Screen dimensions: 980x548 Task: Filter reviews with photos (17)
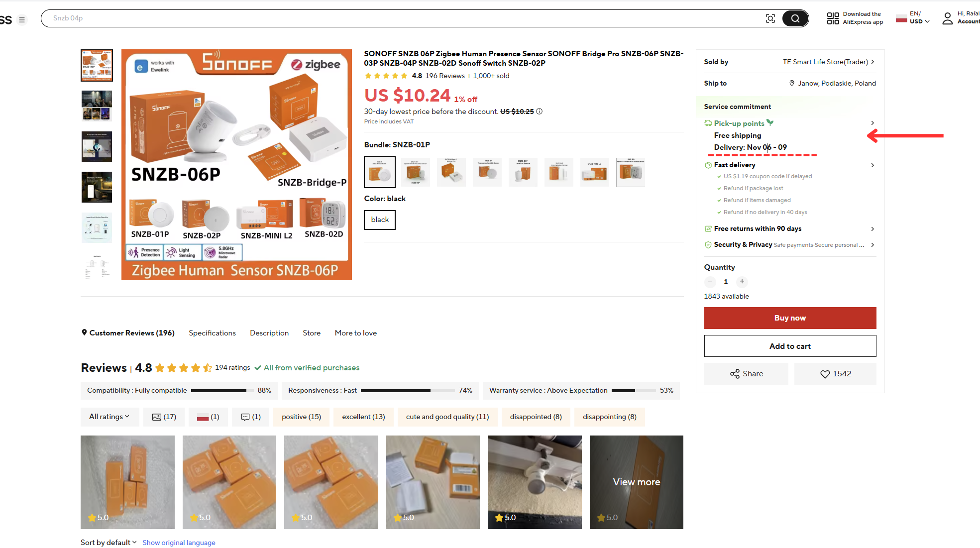[x=164, y=417]
